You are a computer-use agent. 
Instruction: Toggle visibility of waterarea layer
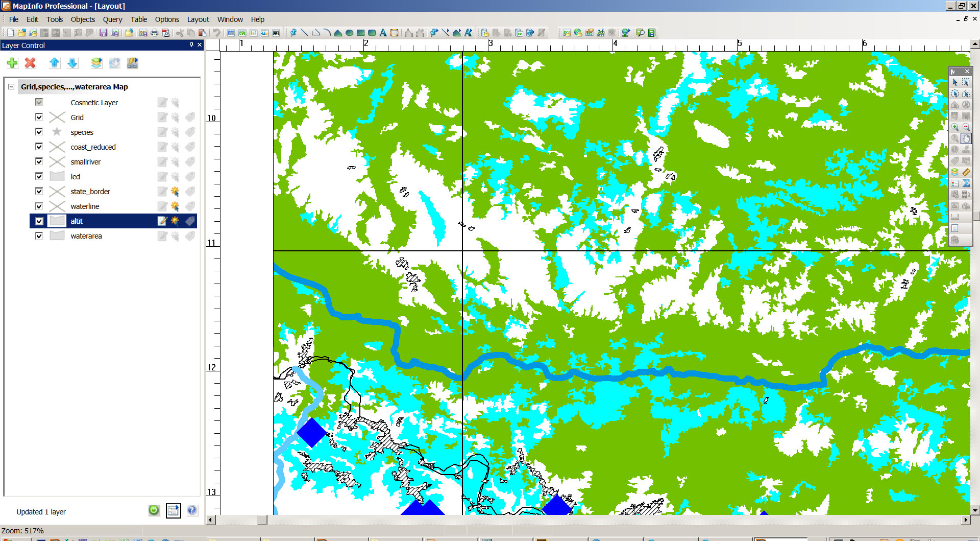click(x=39, y=236)
